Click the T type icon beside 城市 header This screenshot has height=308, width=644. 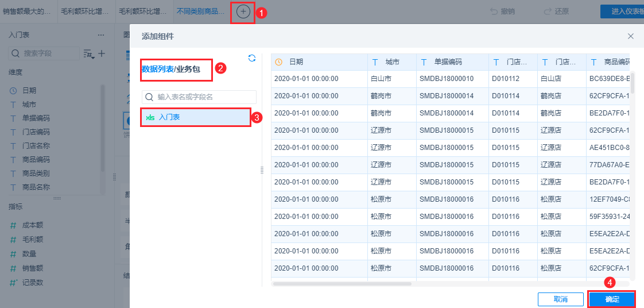(x=375, y=62)
